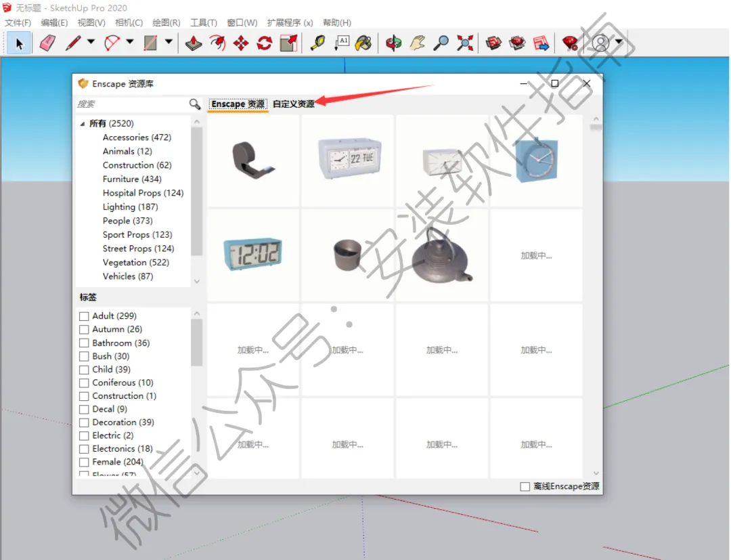The width and height of the screenshot is (731, 560).
Task: Click the search magnifier in Enscape library
Action: [195, 104]
